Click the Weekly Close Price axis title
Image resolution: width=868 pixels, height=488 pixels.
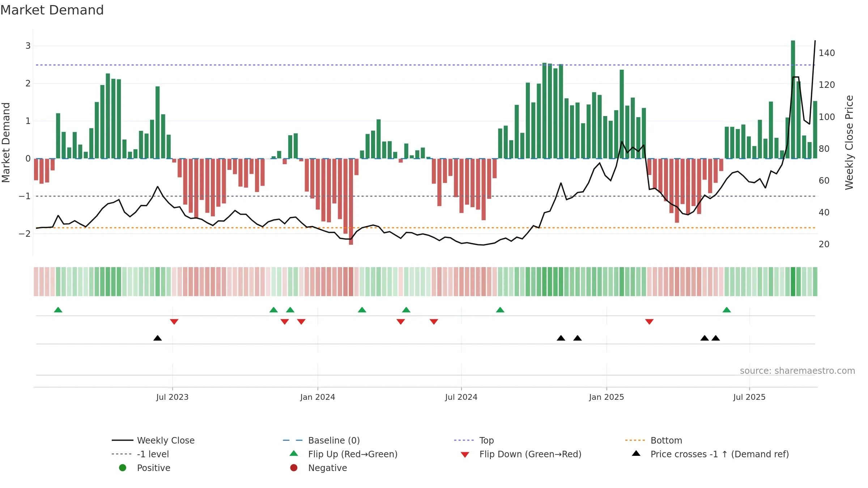[849, 142]
